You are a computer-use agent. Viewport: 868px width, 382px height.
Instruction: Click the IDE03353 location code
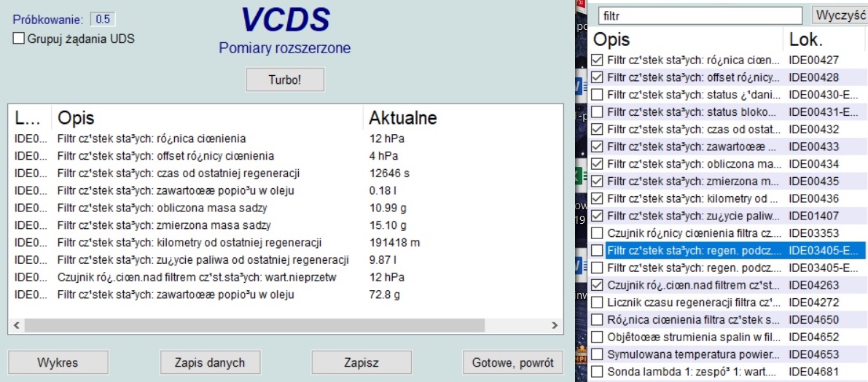[814, 233]
